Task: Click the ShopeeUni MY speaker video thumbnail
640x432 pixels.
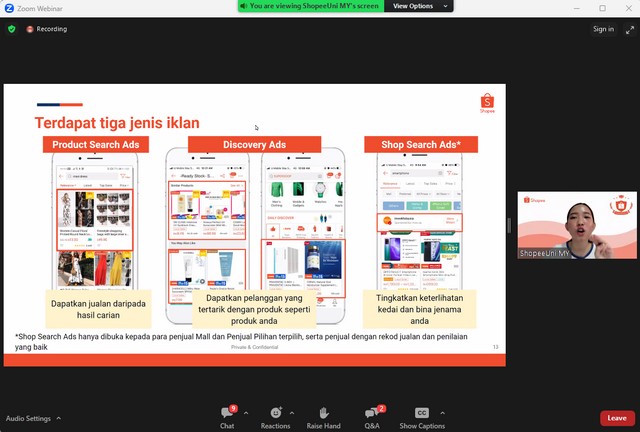Action: pos(563,226)
